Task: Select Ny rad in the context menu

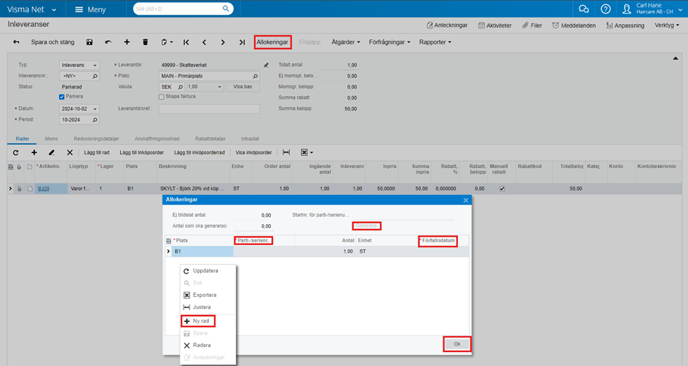Action: [x=198, y=321]
